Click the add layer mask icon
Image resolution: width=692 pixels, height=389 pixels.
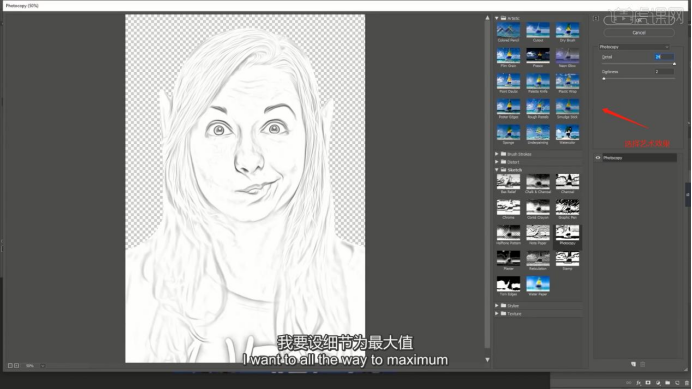click(648, 383)
